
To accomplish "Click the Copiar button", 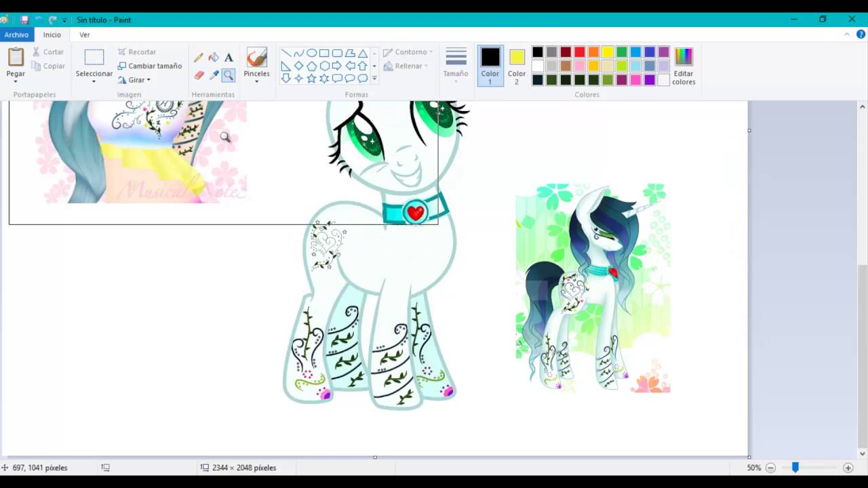I will coord(49,66).
